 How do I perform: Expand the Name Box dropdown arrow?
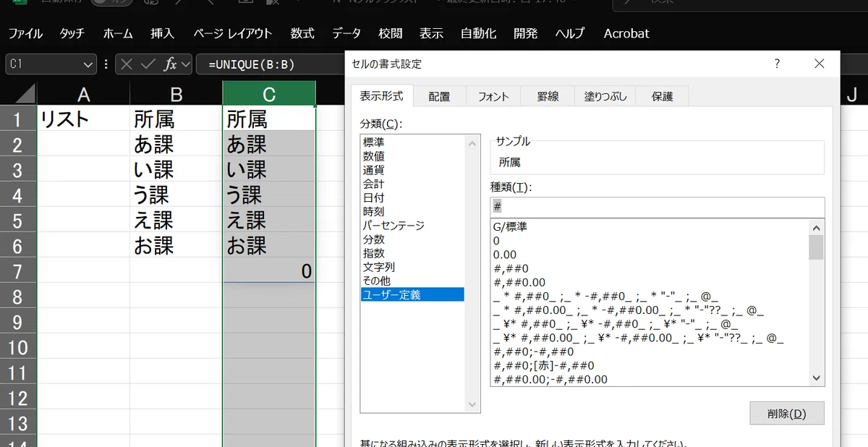[x=88, y=64]
